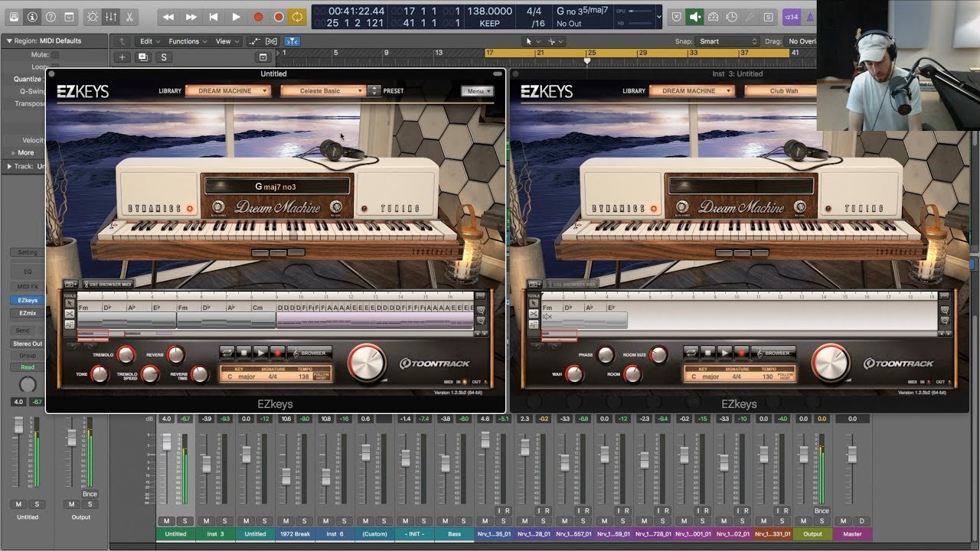The image size is (980, 551).
Task: Click the Tremolo knob in left EZkeys
Action: click(126, 354)
